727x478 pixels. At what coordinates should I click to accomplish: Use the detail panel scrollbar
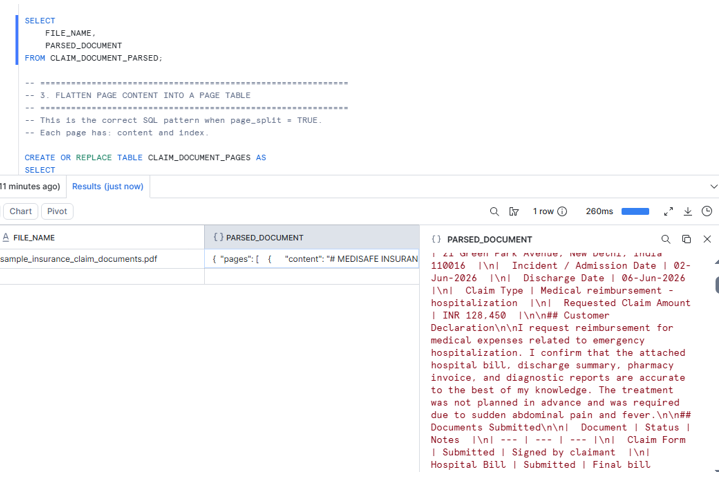pyautogui.click(x=717, y=285)
